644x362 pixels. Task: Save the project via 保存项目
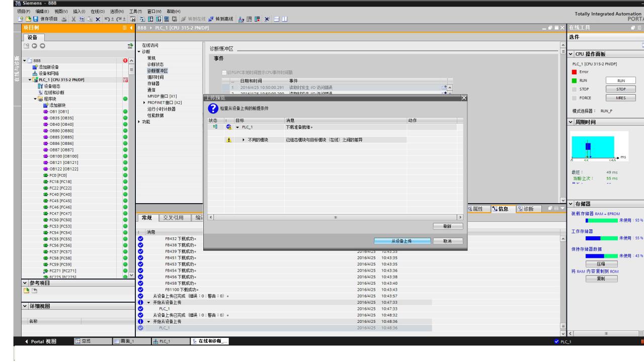pyautogui.click(x=45, y=19)
